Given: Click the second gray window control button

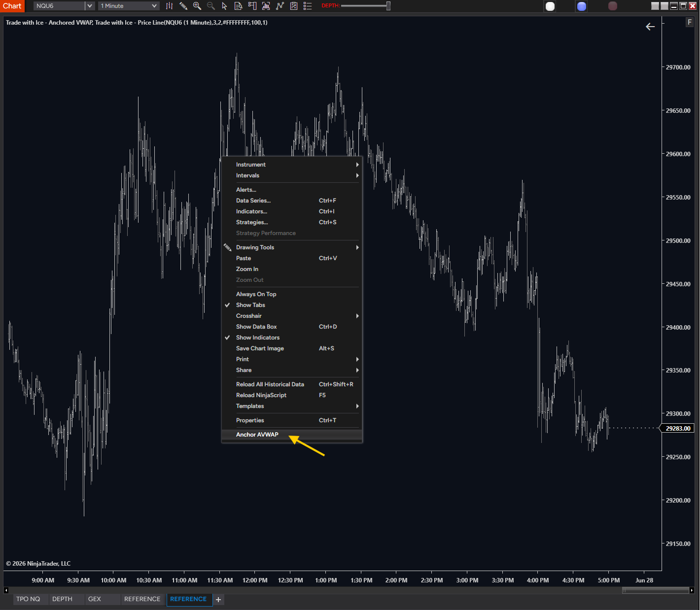Looking at the screenshot, I should tap(665, 6).
